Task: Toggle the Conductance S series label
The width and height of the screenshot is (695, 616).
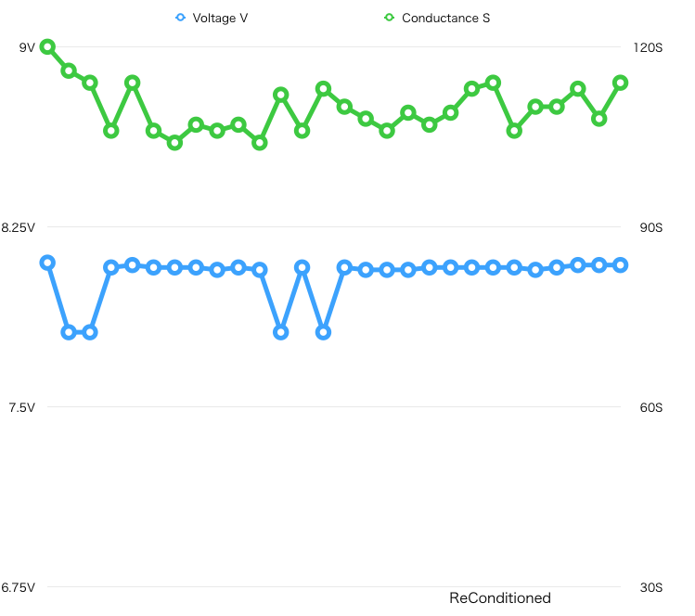Action: pos(446,19)
